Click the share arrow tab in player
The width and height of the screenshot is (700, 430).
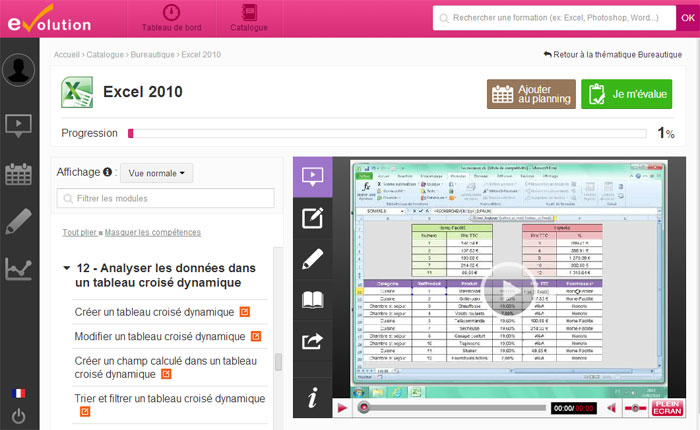[x=312, y=341]
